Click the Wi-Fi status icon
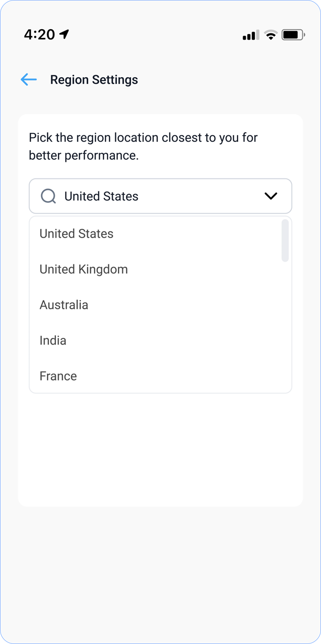The width and height of the screenshot is (321, 644). (x=271, y=35)
